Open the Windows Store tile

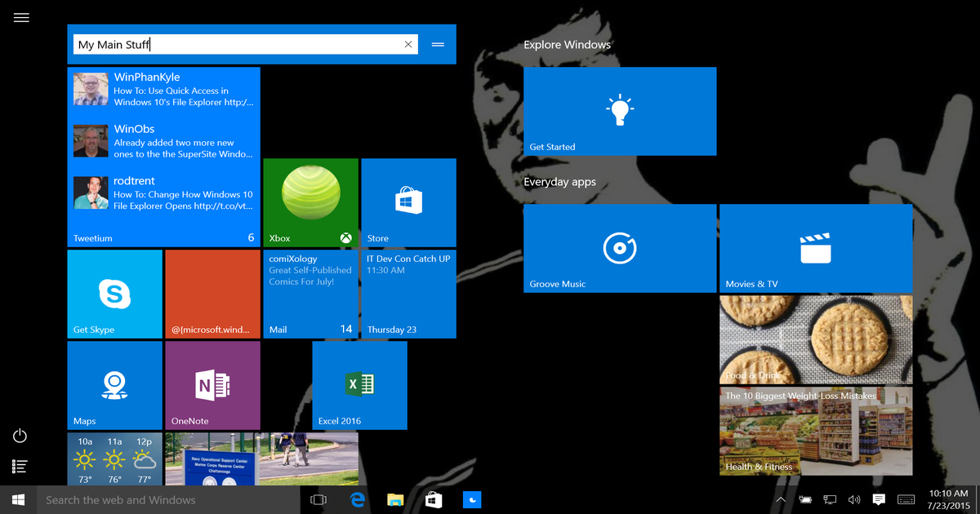coord(408,202)
